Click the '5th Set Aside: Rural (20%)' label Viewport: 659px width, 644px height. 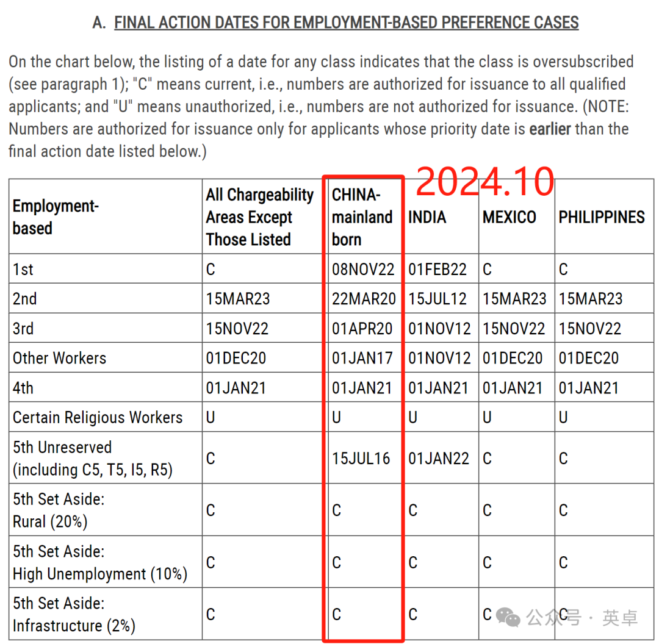[x=59, y=510]
